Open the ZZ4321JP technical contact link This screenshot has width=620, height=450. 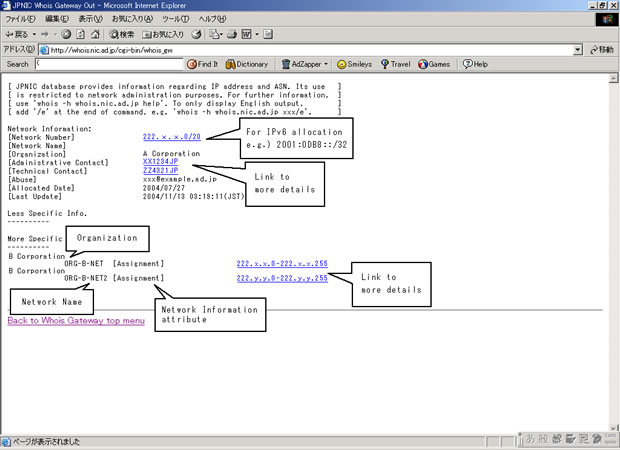(x=161, y=170)
